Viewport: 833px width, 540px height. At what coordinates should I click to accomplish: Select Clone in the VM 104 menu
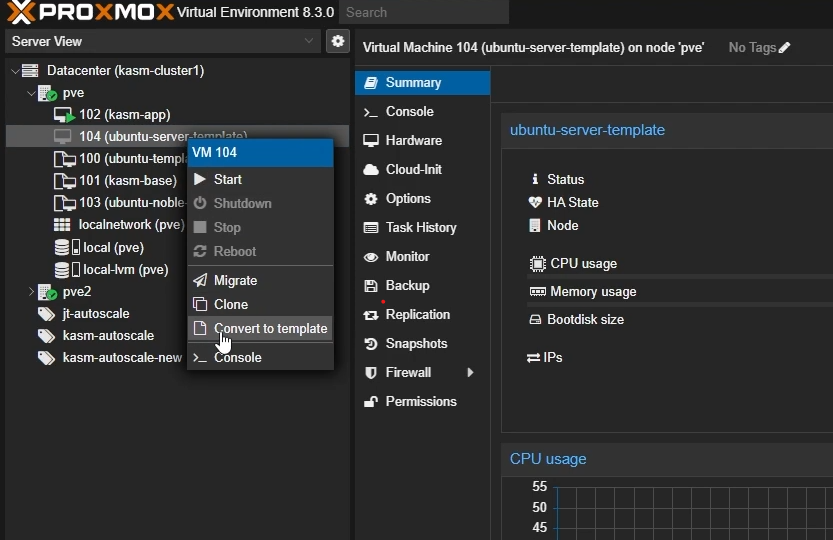tap(231, 304)
